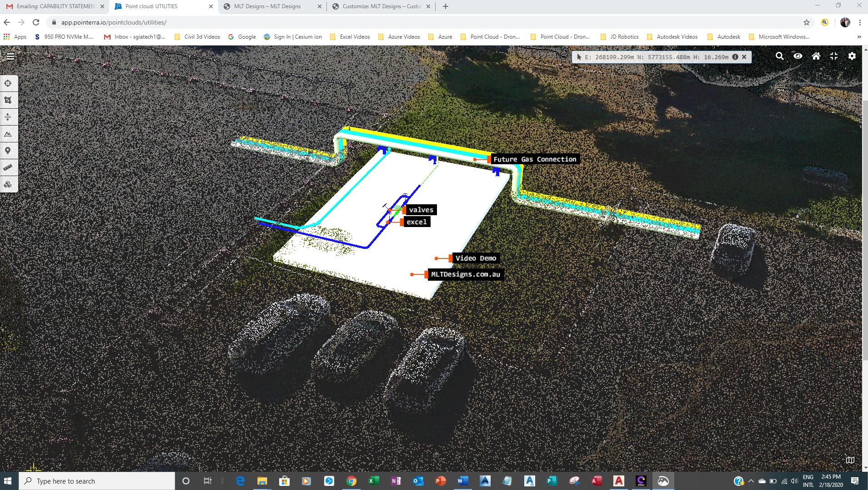
Task: Click the search magnifier icon in viewer
Action: 779,56
